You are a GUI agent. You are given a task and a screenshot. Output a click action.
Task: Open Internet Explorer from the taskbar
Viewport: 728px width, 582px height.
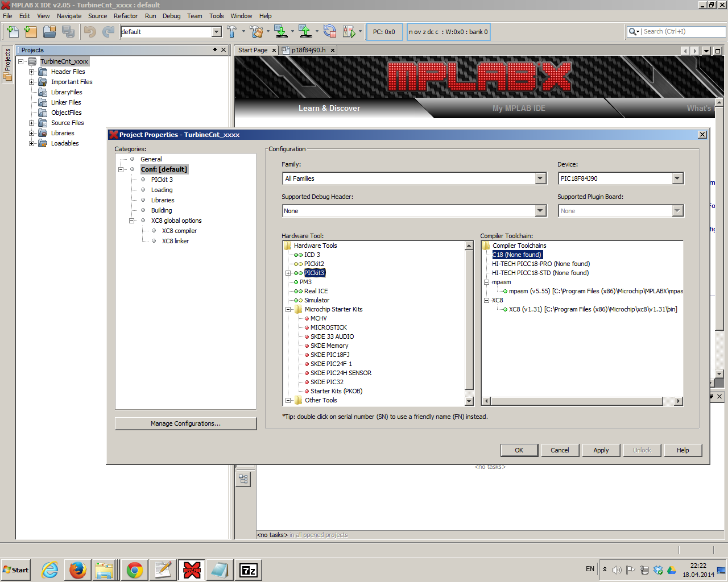pos(50,569)
